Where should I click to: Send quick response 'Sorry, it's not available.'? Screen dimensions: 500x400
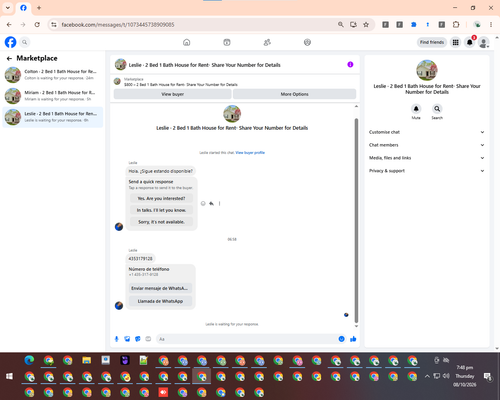tap(161, 222)
